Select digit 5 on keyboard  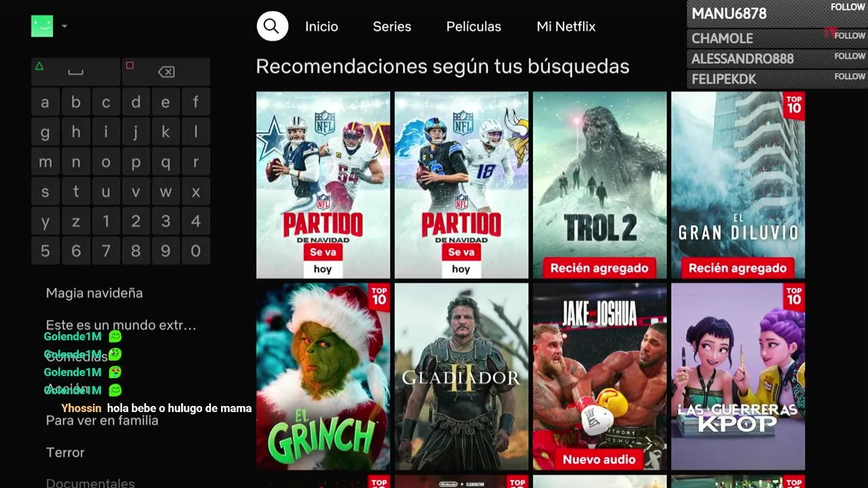[x=45, y=251]
